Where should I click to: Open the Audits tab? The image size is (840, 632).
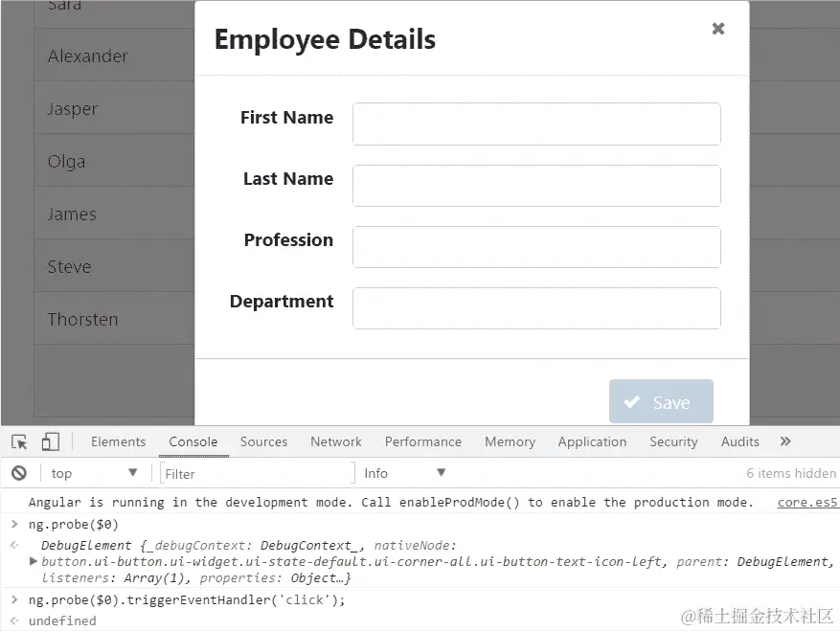click(x=739, y=441)
